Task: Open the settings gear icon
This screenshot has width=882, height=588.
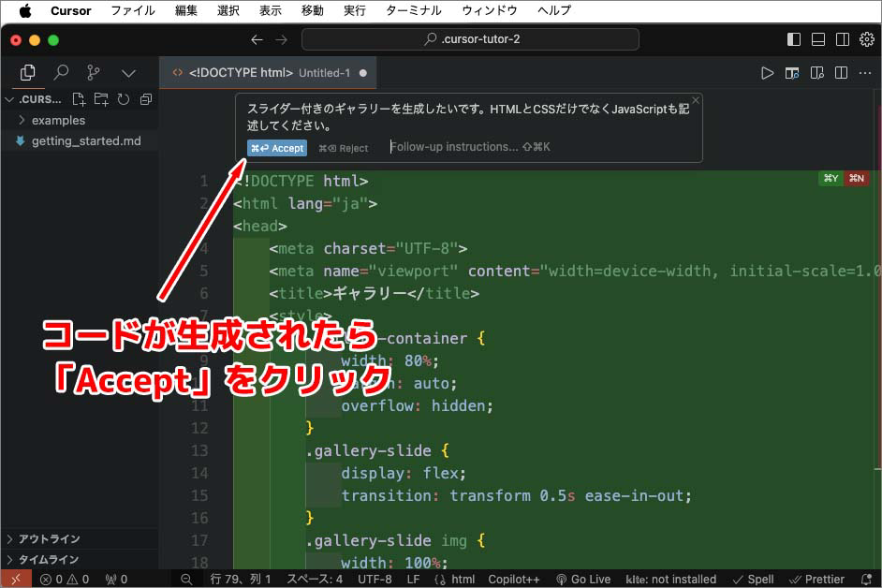Action: coord(866,39)
